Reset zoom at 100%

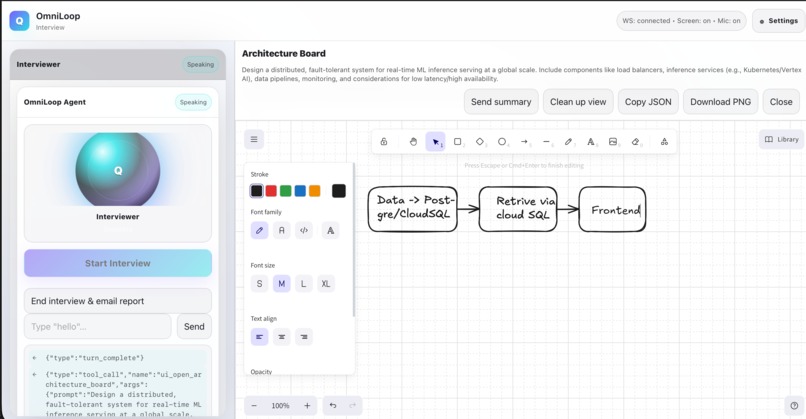(280, 406)
